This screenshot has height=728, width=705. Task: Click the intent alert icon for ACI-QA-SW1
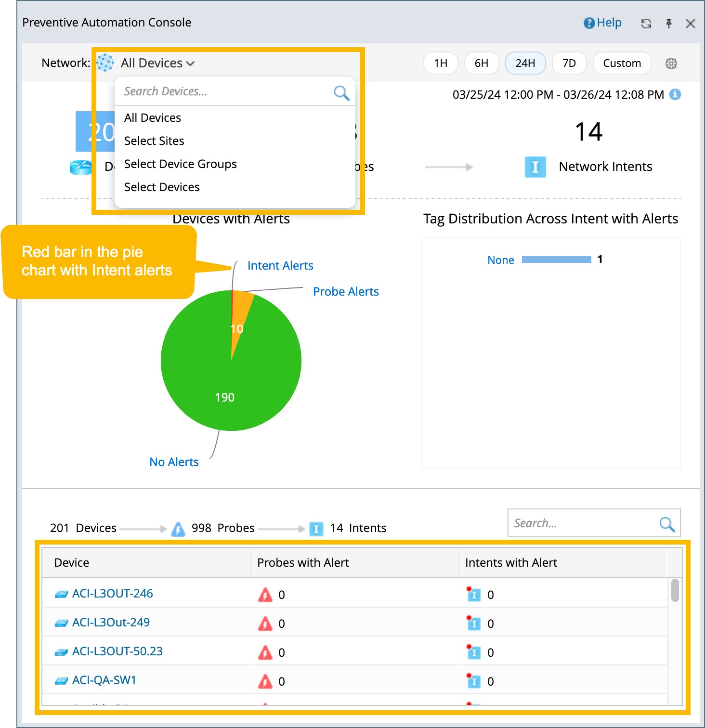[x=474, y=681]
